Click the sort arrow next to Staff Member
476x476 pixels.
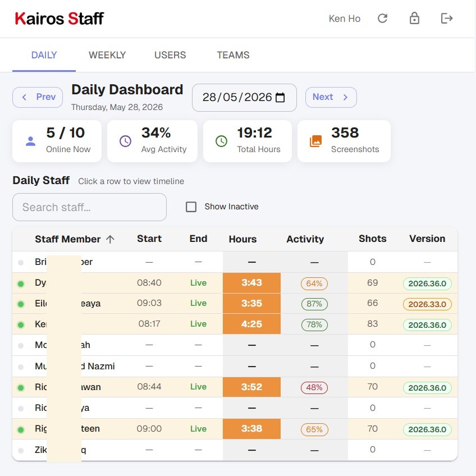110,239
